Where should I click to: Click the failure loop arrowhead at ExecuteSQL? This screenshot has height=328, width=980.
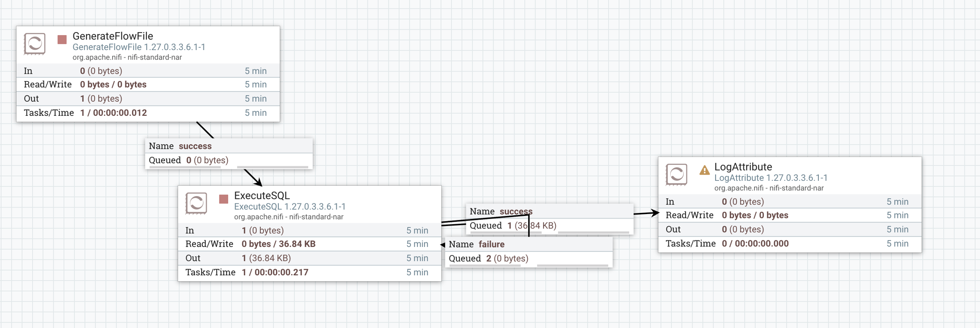click(443, 245)
